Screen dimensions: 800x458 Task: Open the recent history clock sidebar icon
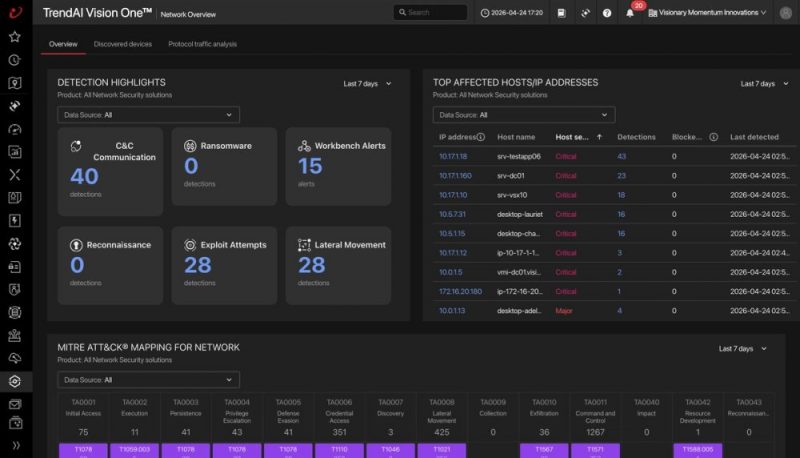(x=15, y=60)
